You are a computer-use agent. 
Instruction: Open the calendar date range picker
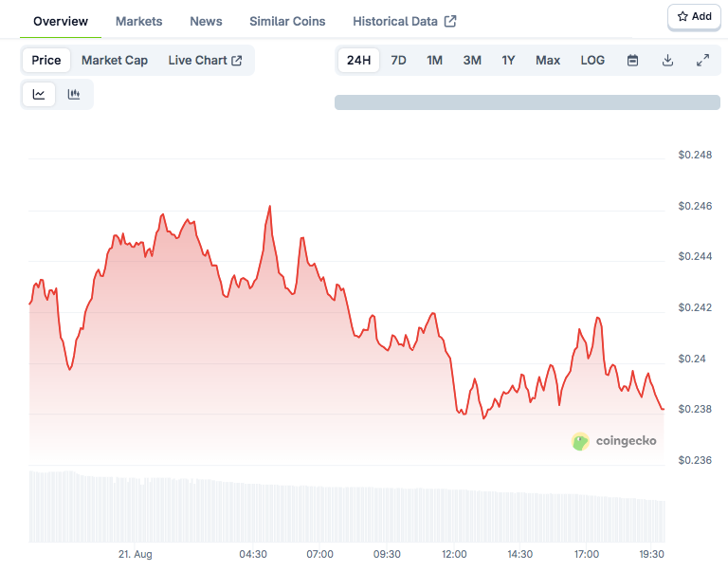[x=632, y=61]
